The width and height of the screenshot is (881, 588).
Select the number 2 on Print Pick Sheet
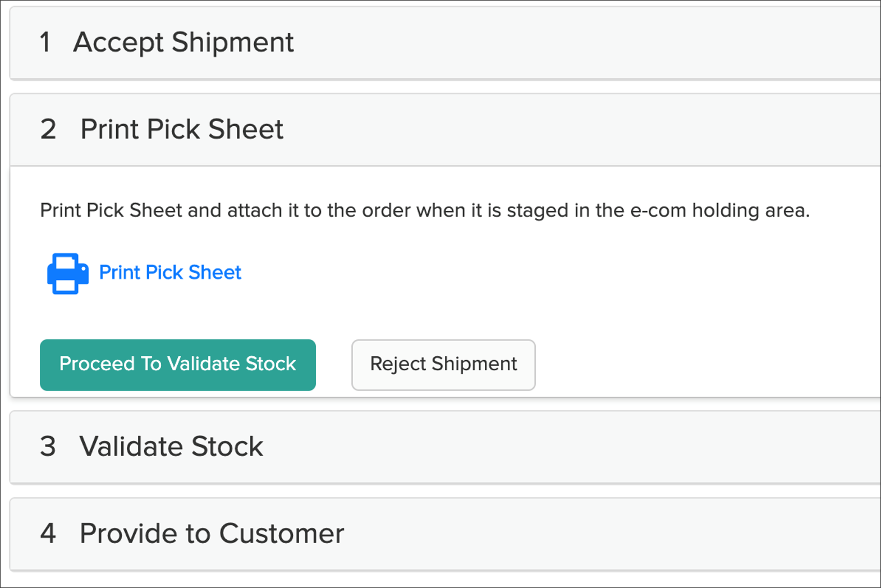48,130
